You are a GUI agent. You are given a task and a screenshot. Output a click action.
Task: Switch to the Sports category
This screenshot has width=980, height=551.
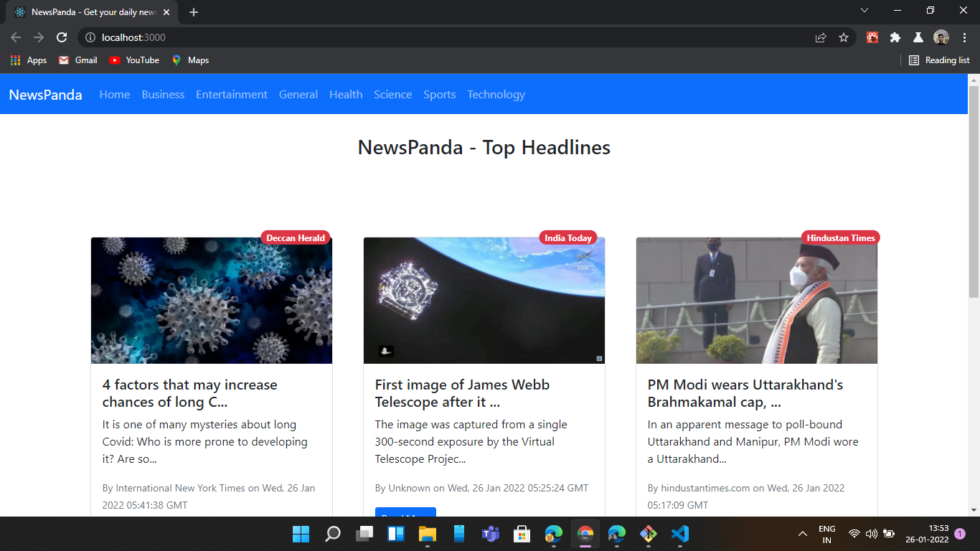click(439, 94)
